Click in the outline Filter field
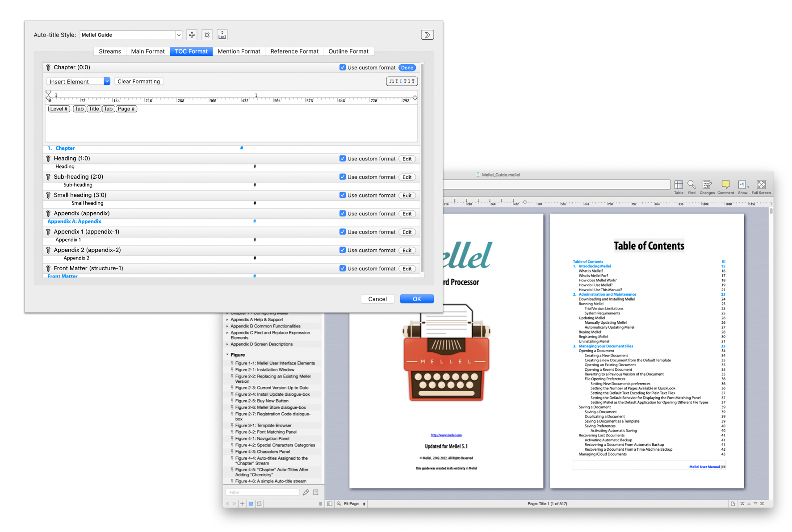 (263, 492)
